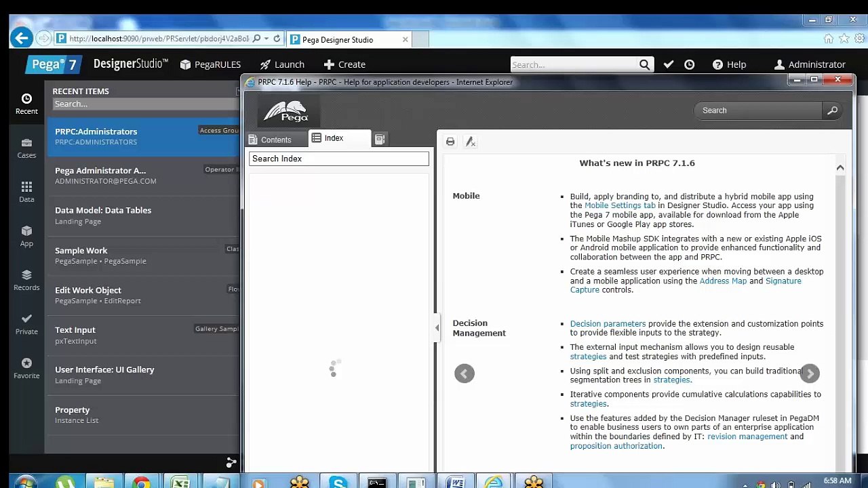Viewport: 868px width, 488px height.
Task: Open the App explorer
Action: (26, 236)
